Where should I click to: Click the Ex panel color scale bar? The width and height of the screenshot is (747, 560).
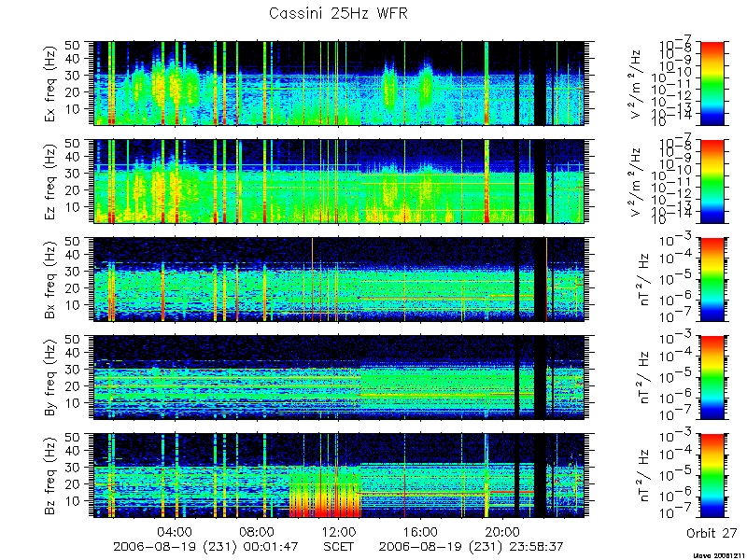point(712,83)
